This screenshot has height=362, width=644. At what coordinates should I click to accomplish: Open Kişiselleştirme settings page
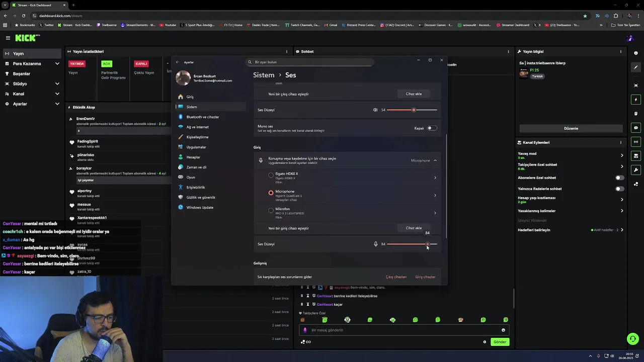(x=211, y=137)
